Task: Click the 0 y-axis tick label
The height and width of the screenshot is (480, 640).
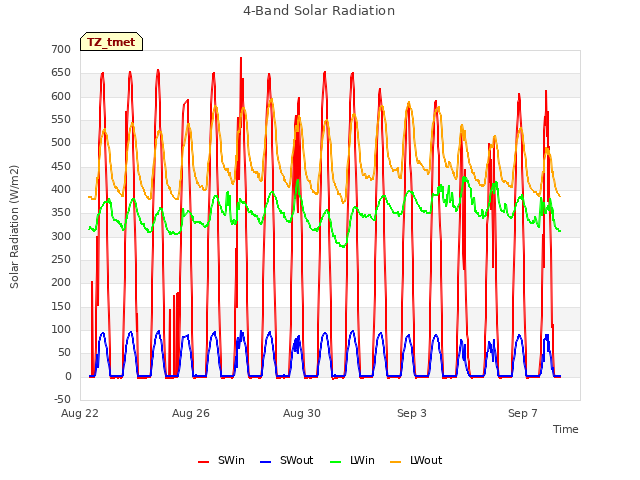Action: (68, 376)
